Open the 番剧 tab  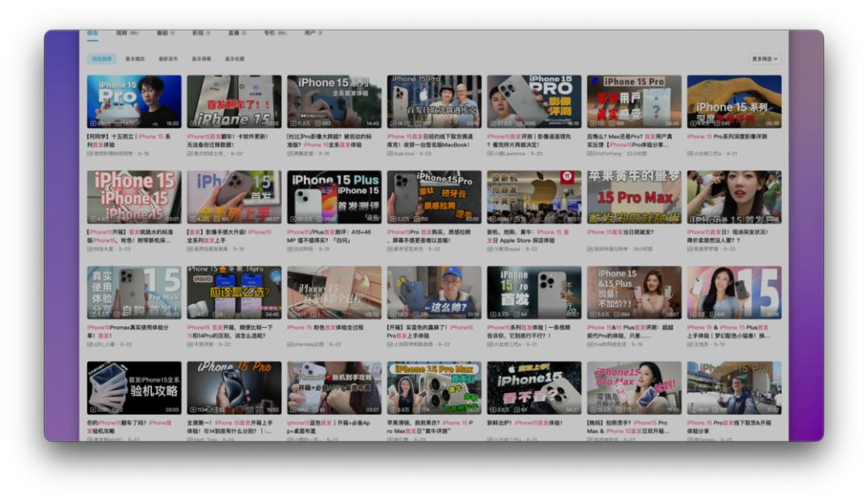(165, 33)
